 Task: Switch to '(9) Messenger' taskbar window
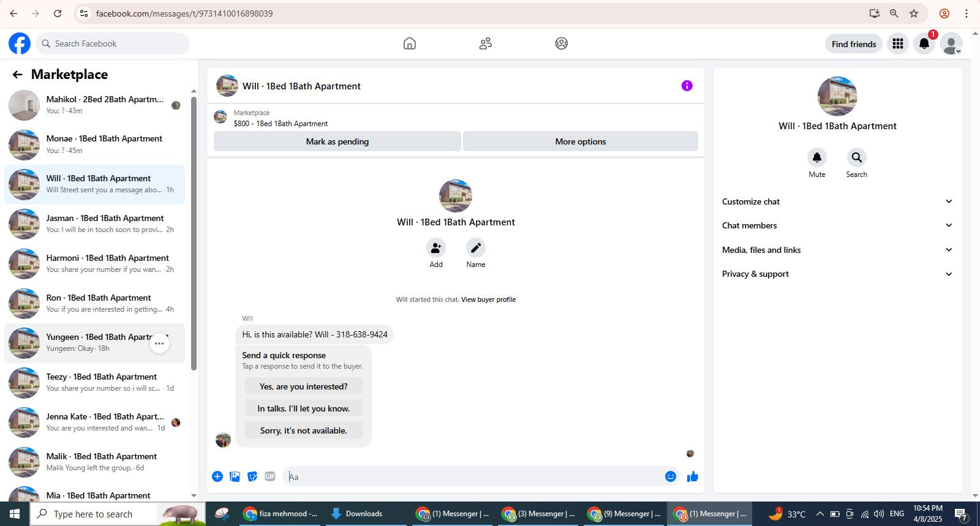pyautogui.click(x=624, y=514)
